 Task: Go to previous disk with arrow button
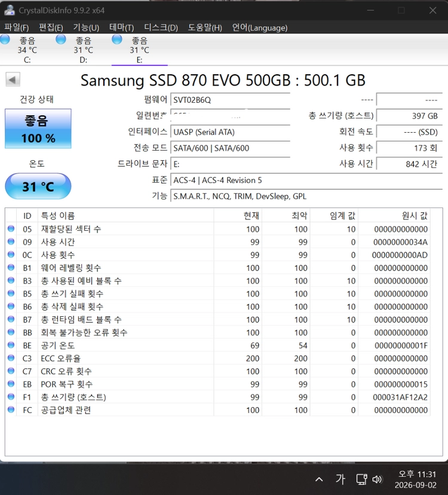[13, 80]
